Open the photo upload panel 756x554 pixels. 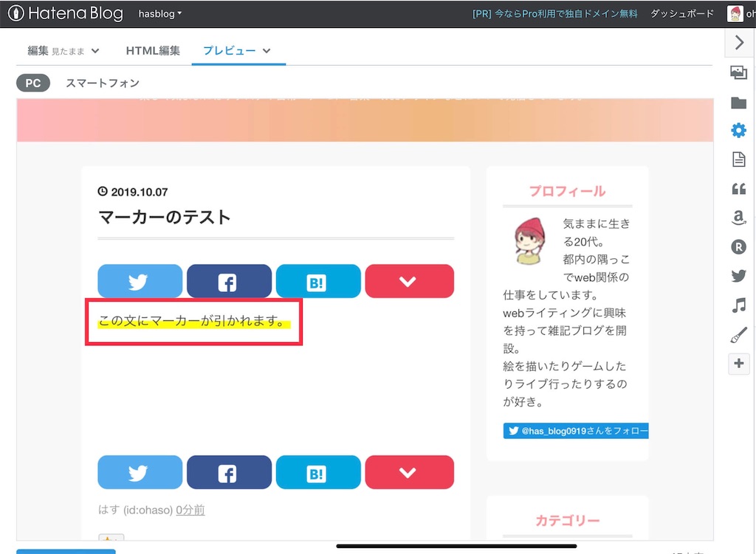[x=738, y=72]
